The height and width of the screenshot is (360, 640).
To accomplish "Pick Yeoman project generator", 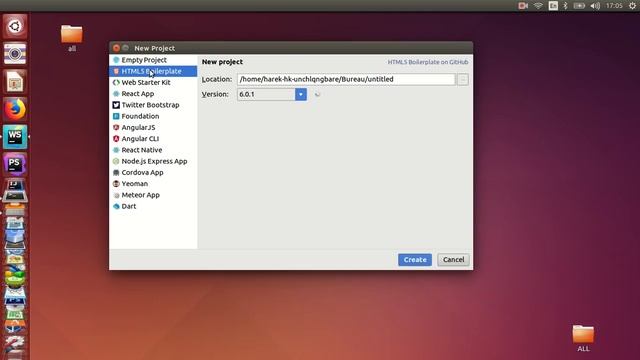I will pos(153,184).
